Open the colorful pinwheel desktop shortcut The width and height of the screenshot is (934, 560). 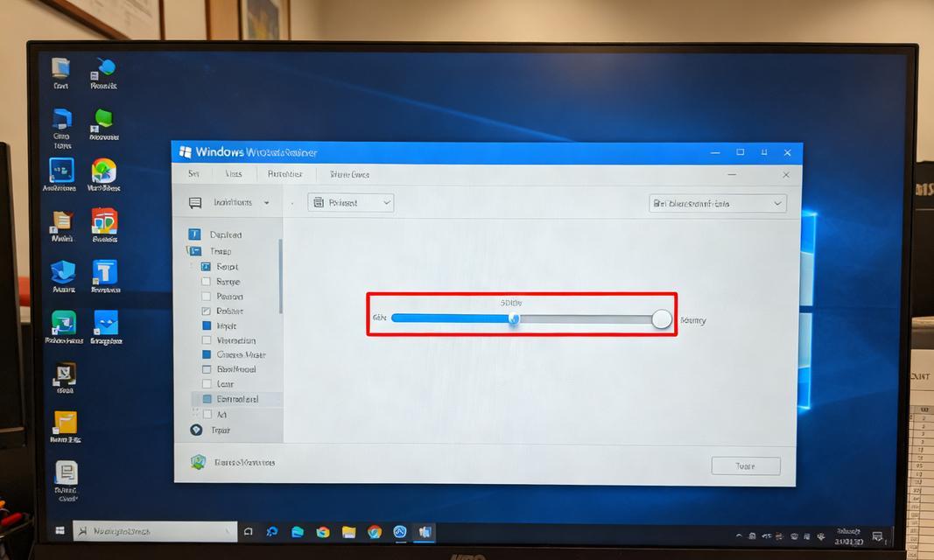103,170
